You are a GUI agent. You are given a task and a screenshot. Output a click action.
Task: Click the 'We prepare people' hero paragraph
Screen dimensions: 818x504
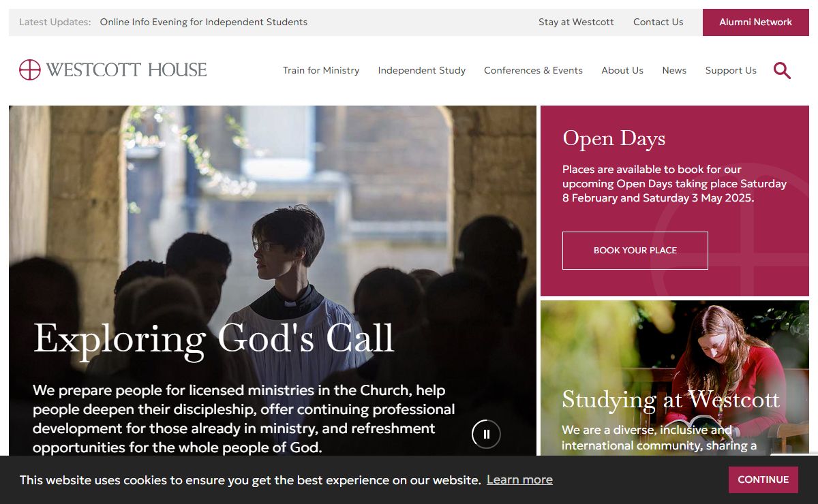point(244,419)
